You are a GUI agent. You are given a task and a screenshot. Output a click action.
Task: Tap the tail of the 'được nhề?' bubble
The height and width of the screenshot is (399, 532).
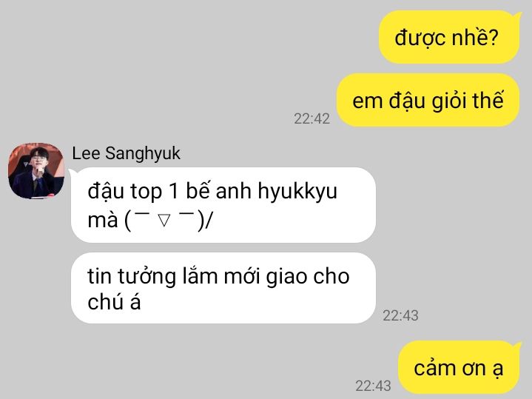click(517, 16)
